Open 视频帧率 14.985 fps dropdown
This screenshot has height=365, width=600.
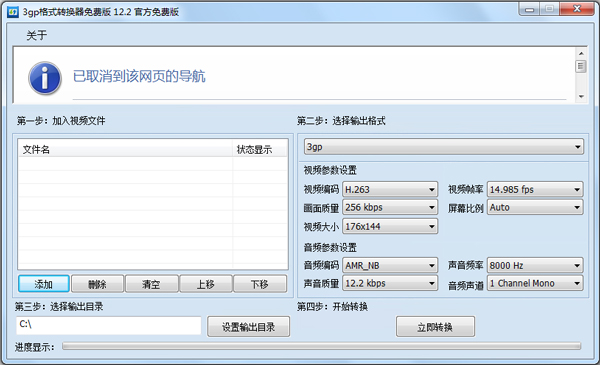point(535,189)
